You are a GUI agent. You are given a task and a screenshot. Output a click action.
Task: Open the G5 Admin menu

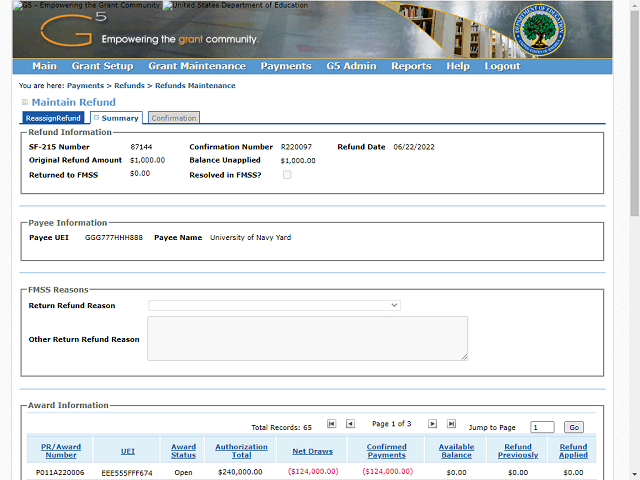pos(351,66)
